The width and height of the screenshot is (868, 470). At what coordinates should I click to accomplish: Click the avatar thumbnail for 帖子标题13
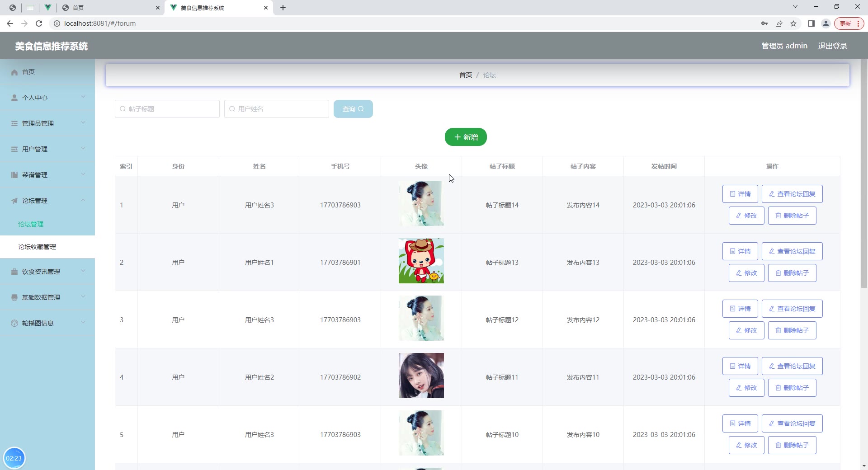tap(421, 261)
